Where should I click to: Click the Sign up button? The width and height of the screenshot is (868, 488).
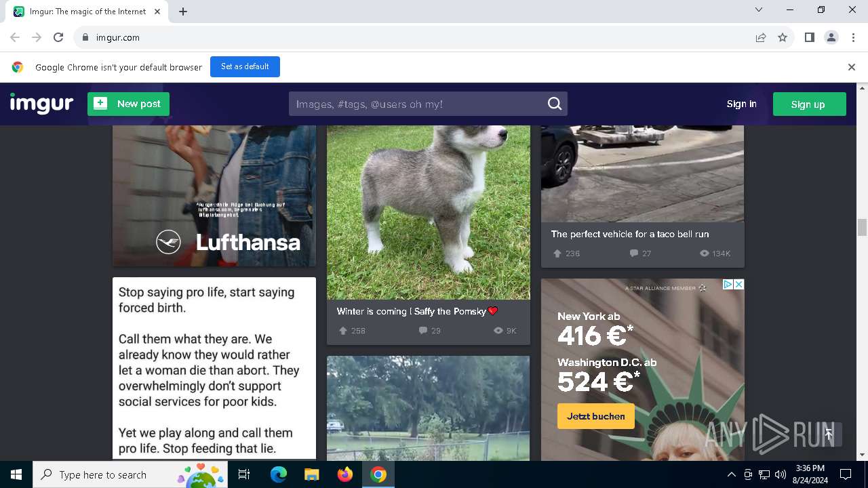tap(809, 104)
